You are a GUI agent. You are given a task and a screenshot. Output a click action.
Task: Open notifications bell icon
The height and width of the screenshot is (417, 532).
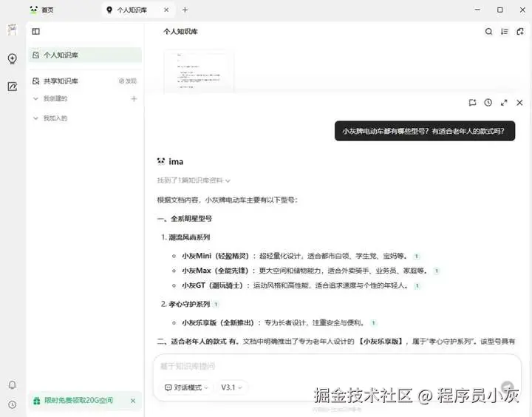pos(13,384)
